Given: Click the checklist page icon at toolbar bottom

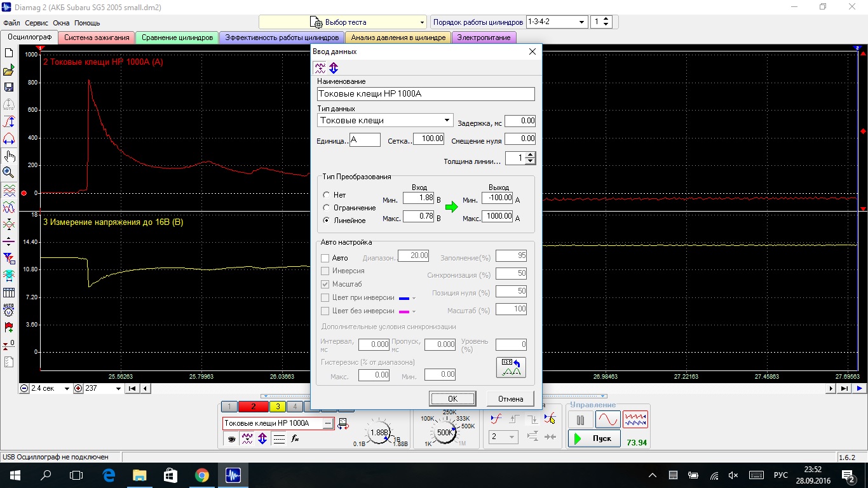Looking at the screenshot, I should click(9, 362).
